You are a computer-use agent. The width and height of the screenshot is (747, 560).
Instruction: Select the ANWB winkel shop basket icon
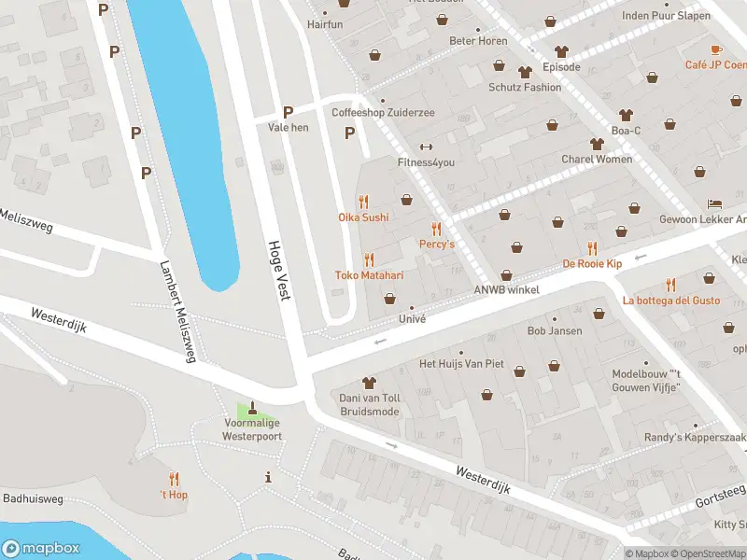[x=506, y=275]
